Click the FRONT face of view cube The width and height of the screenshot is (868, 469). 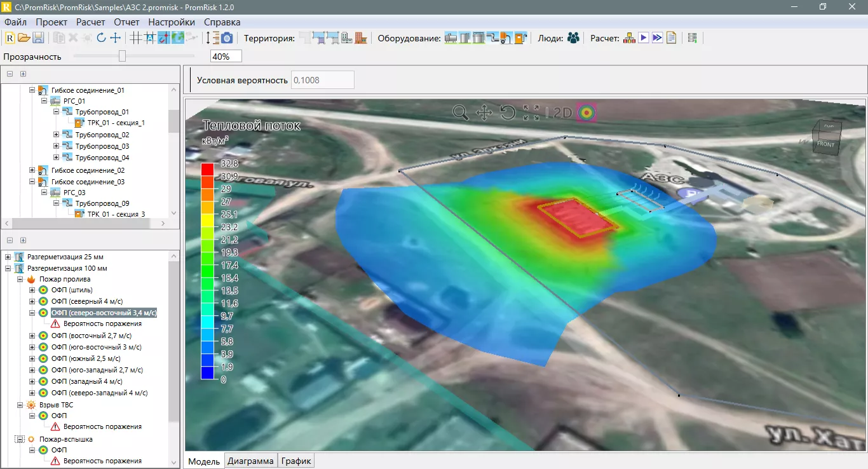825,144
